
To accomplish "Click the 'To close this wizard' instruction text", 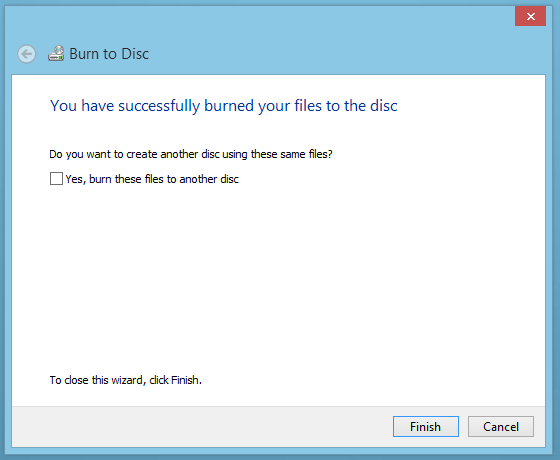I will click(x=125, y=380).
